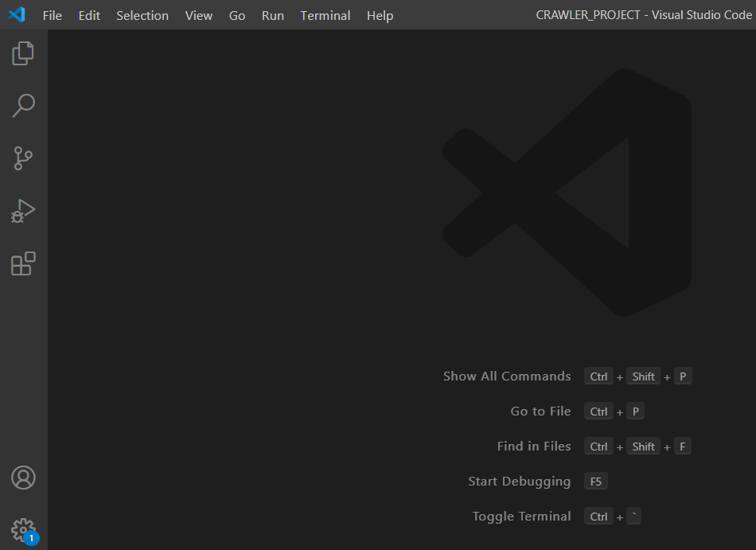Click the 'Go to File' label
The height and width of the screenshot is (550, 756).
[x=540, y=412]
